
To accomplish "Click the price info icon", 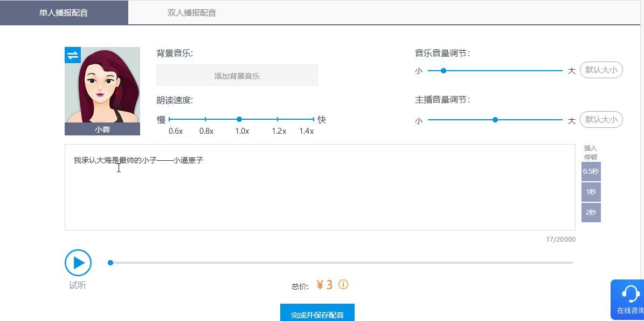I will point(343,284).
